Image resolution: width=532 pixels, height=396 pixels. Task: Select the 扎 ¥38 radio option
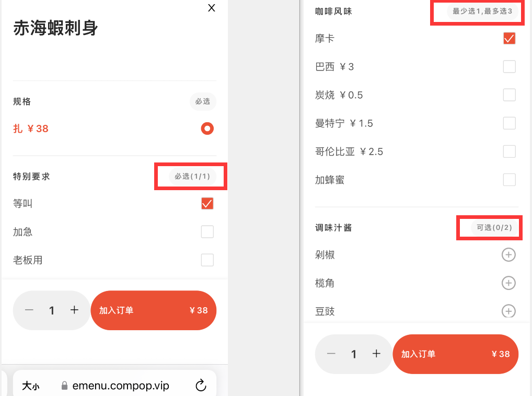207,129
